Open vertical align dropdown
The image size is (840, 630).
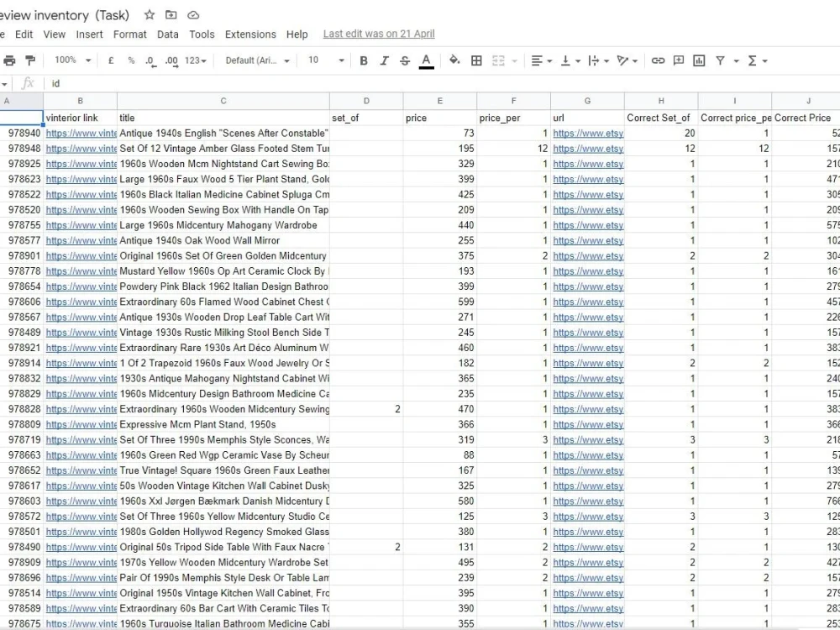coord(570,60)
